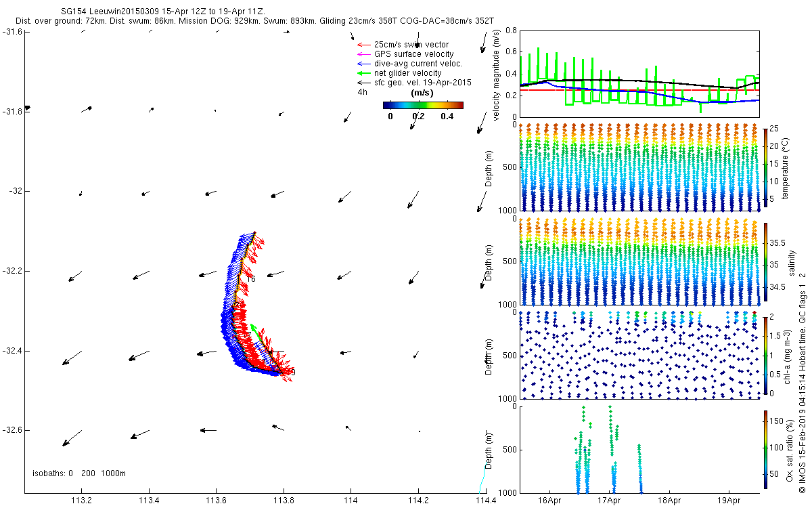Click the '16Apr' time axis tick
The width and height of the screenshot is (812, 508).
[x=549, y=501]
